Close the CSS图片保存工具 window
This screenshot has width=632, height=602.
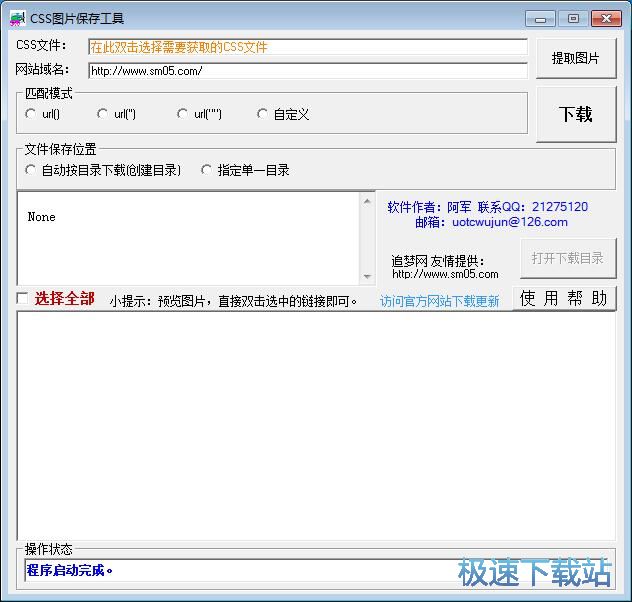pos(606,19)
